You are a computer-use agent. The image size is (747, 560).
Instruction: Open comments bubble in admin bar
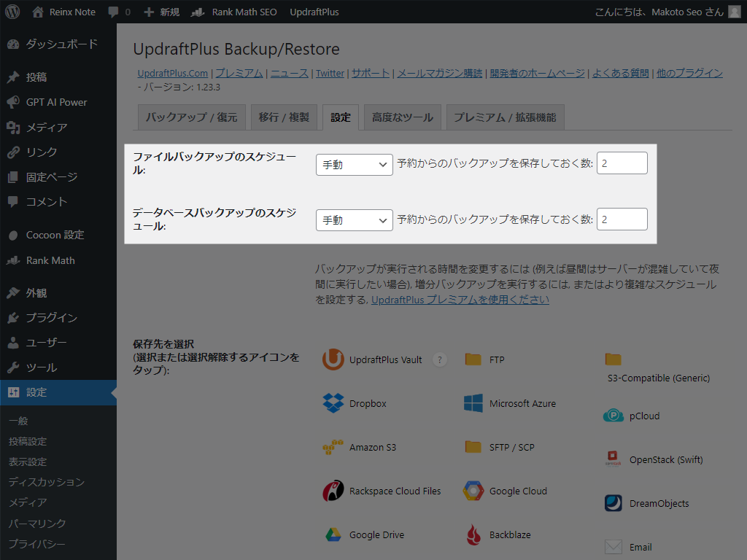[x=113, y=12]
